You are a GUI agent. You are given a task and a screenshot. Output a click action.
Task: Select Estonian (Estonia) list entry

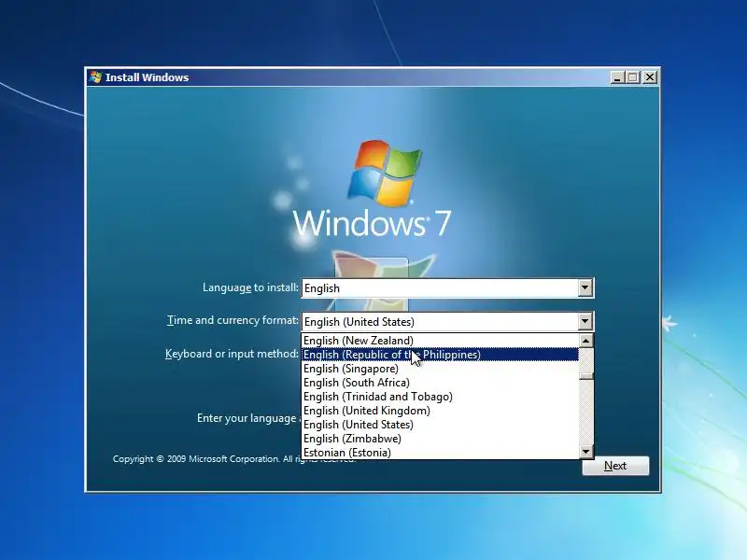click(440, 452)
